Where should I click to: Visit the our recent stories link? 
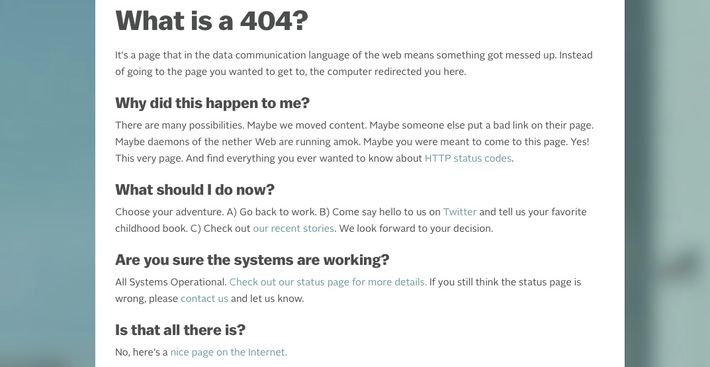click(293, 229)
